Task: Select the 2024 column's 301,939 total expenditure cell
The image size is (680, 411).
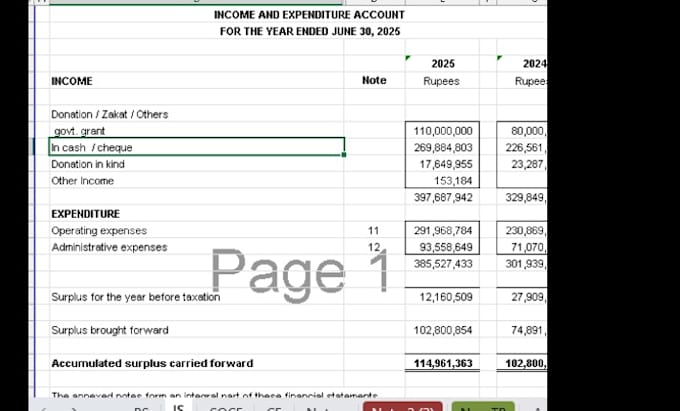Action: click(522, 264)
